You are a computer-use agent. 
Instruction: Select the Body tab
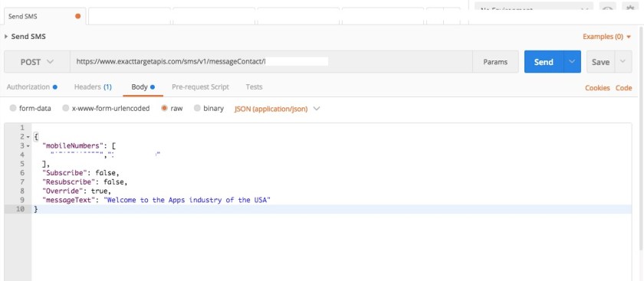[x=143, y=87]
